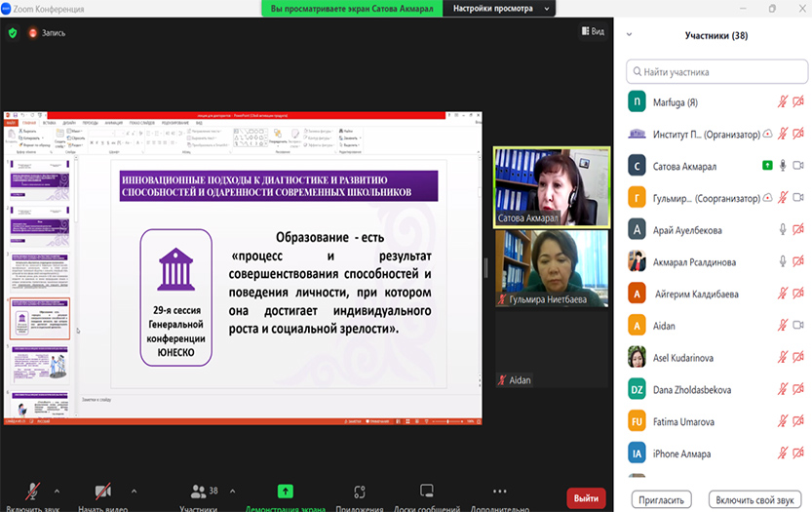The width and height of the screenshot is (812, 512).
Task: Click the More (Дополнительно) three-dots icon
Action: [499, 492]
